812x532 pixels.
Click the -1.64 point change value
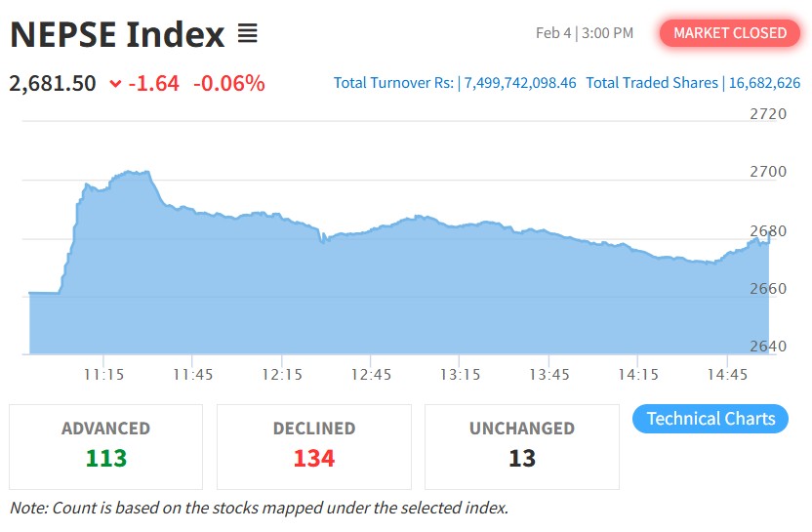pyautogui.click(x=153, y=83)
